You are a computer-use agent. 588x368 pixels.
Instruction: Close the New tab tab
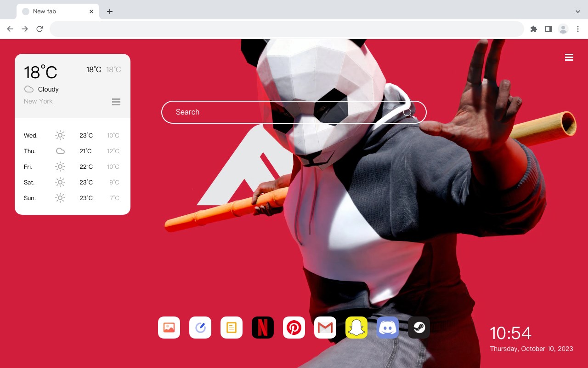tap(91, 11)
